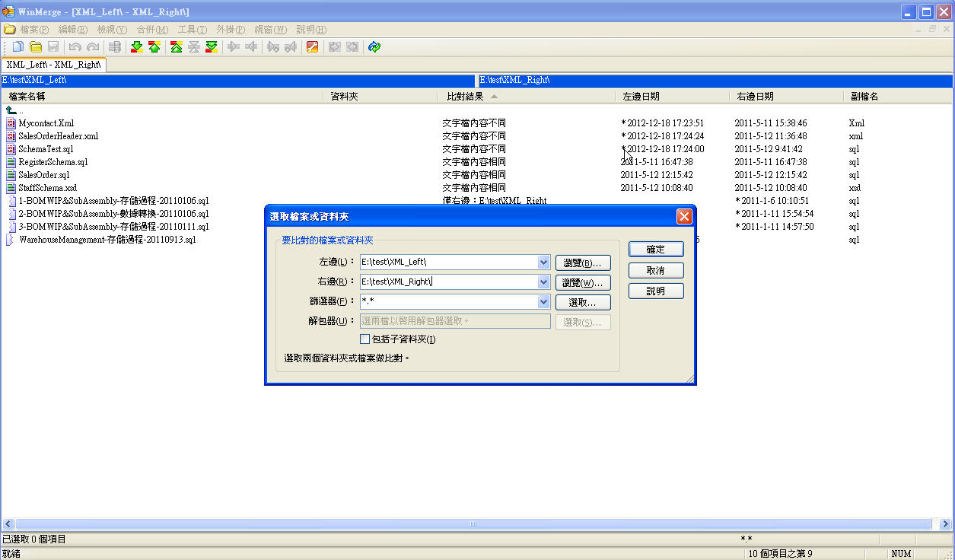
Task: Click the file icon beside Mycontact.Xml
Action: click(x=11, y=123)
